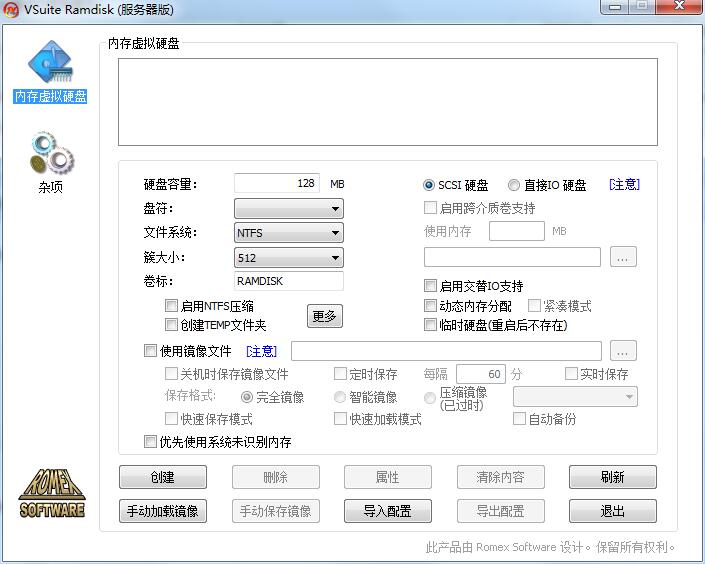Choose the SCSI 硬盘 radio button
This screenshot has height=564, width=705.
coord(429,185)
